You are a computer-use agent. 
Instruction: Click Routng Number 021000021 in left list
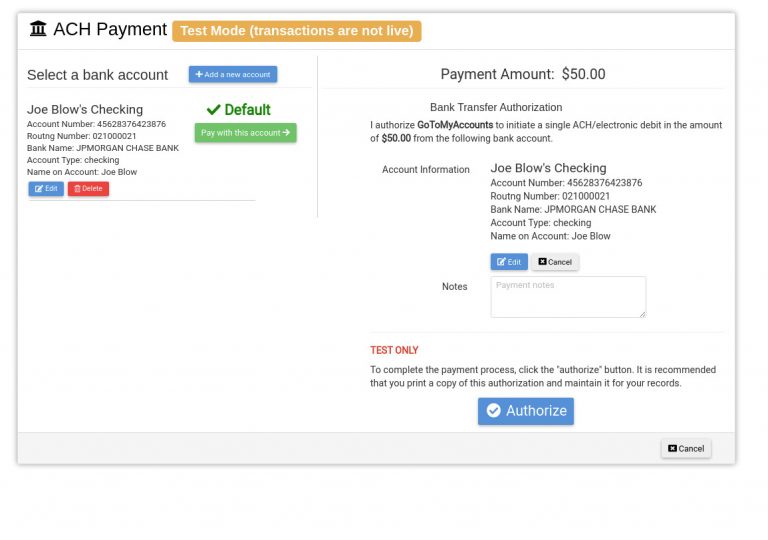tap(81, 136)
